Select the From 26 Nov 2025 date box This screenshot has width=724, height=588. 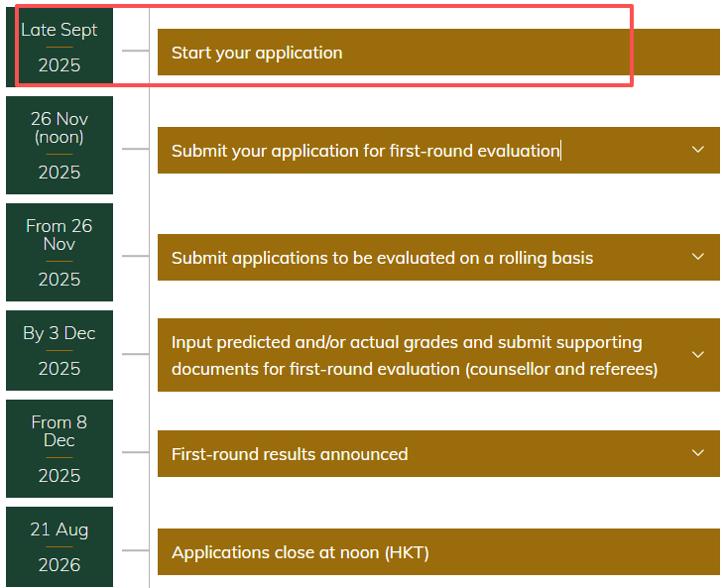tap(60, 252)
